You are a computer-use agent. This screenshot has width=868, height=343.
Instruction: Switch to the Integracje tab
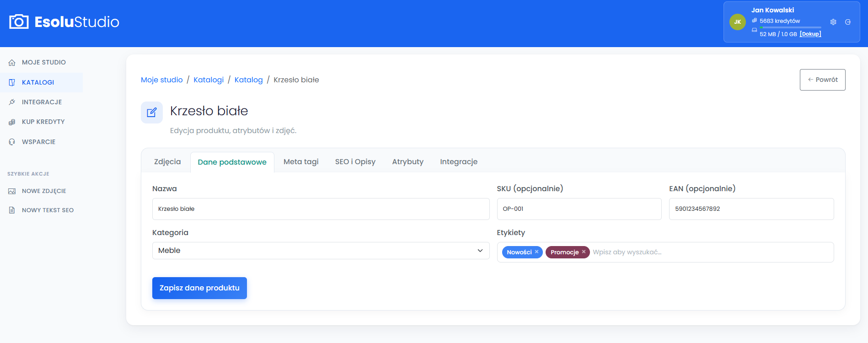[x=459, y=162]
